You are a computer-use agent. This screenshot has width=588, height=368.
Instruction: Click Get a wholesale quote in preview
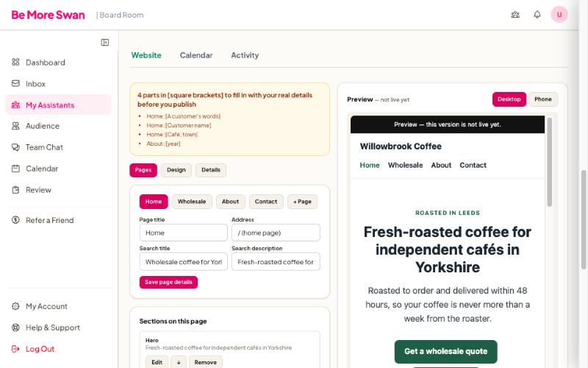tap(446, 352)
